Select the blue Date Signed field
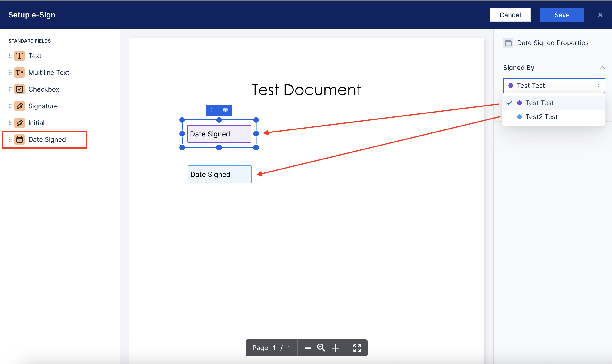612x364 pixels. click(219, 174)
